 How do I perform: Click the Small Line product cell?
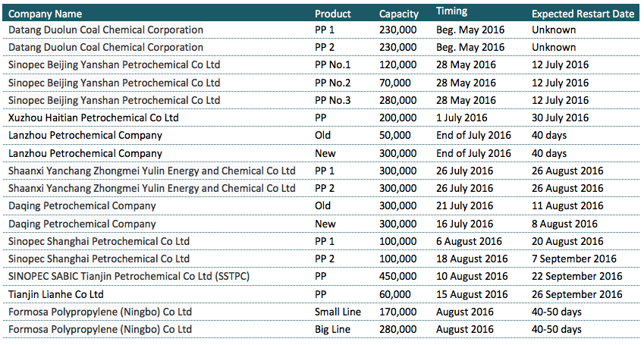[338, 312]
